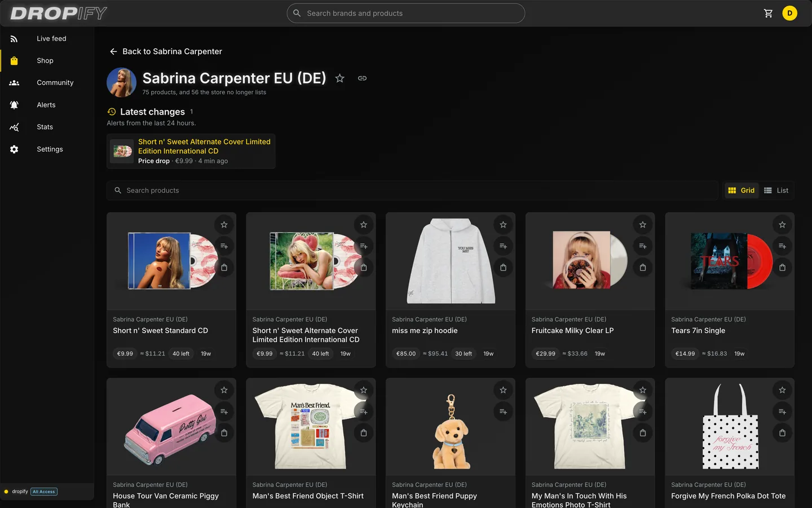The height and width of the screenshot is (508, 812).
Task: Bag icon on Tears 7in Single
Action: tap(782, 268)
